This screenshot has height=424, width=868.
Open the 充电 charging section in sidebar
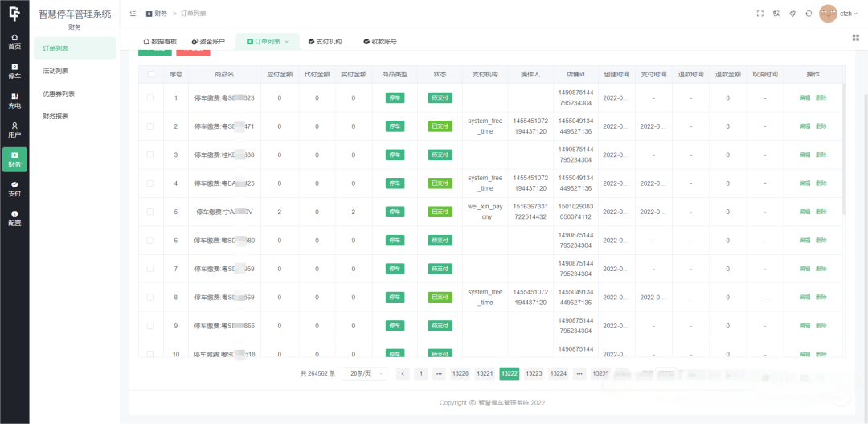coord(14,101)
